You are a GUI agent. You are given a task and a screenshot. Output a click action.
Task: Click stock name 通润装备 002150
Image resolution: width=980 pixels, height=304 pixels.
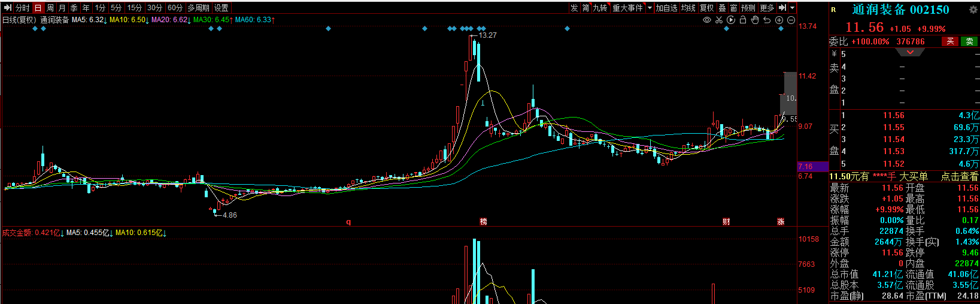[x=900, y=10]
